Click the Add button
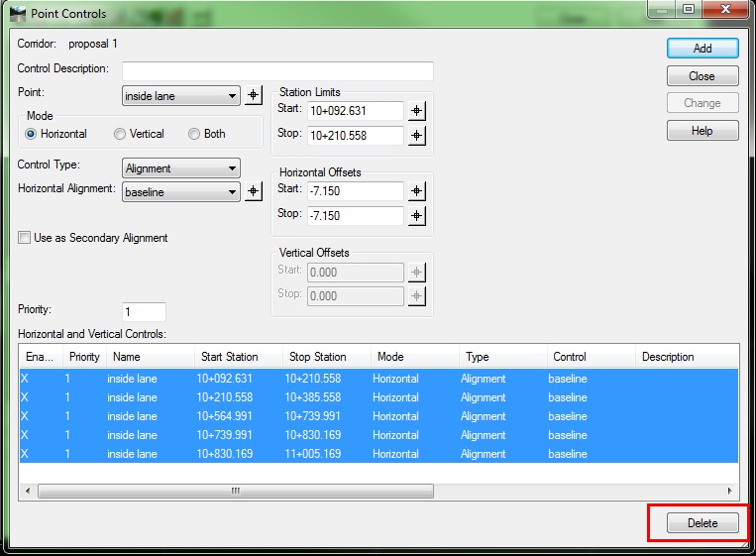756x556 pixels. (702, 49)
